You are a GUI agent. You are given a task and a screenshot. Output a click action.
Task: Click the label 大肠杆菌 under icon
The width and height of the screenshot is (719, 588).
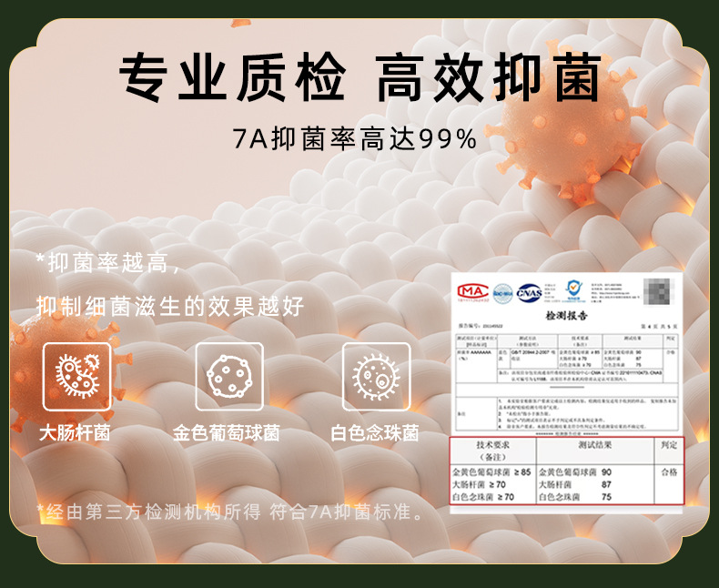tap(75, 432)
